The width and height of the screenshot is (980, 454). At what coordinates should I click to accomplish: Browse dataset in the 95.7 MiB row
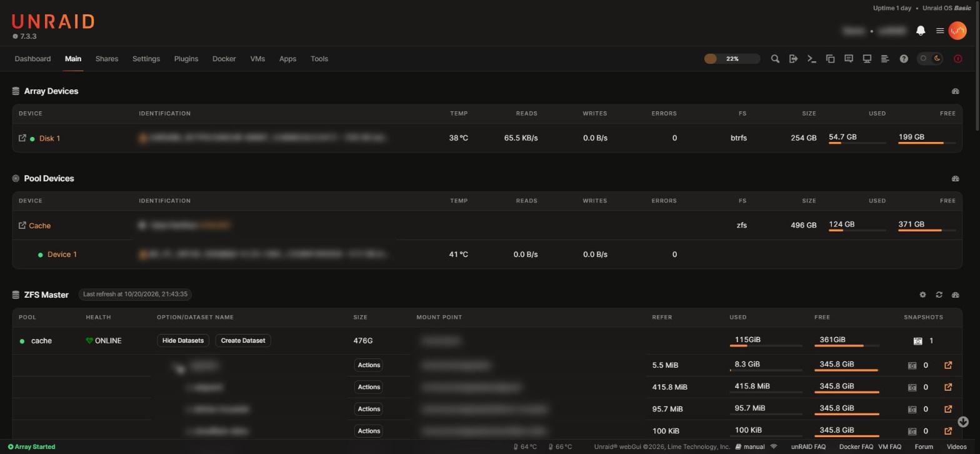[x=948, y=409]
